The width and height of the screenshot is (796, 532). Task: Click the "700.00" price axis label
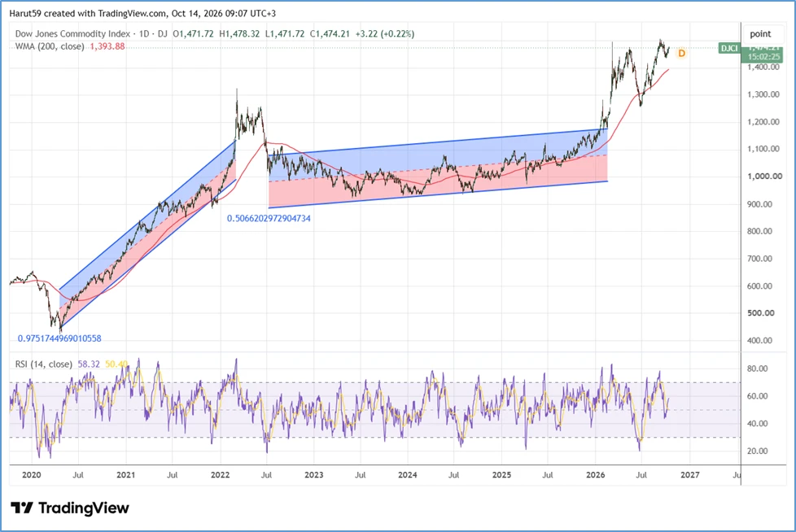tap(760, 259)
